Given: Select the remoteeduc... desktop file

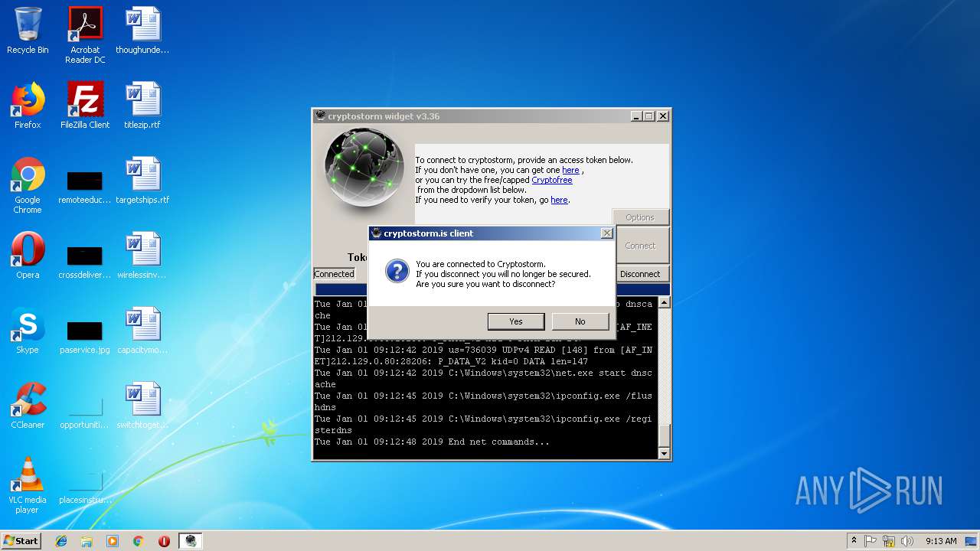Looking at the screenshot, I should (85, 187).
